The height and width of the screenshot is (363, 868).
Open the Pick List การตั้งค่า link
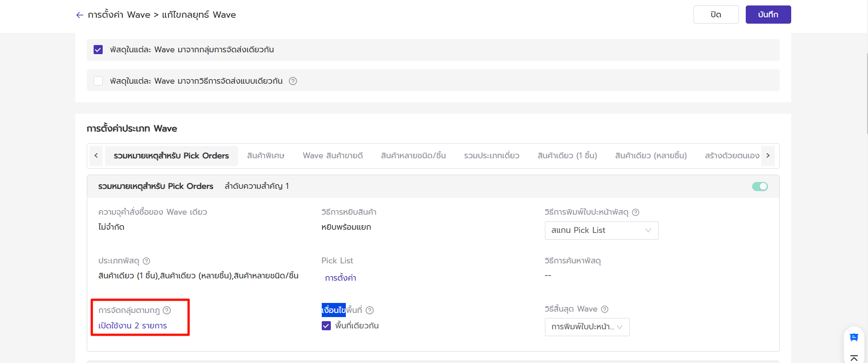pyautogui.click(x=340, y=278)
